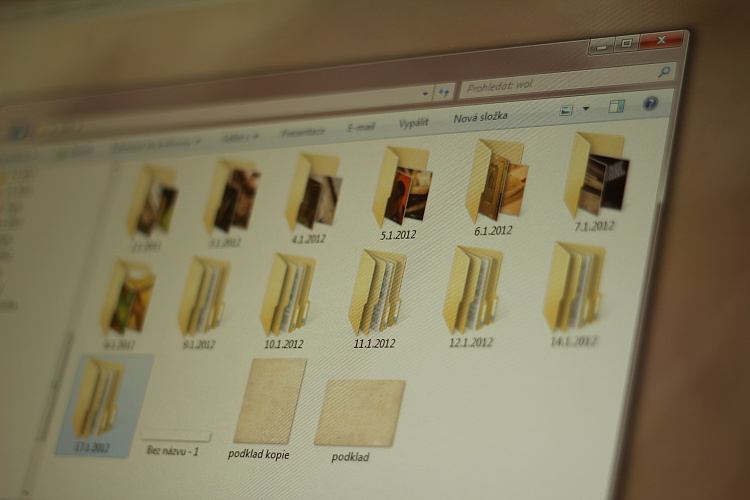Select the 9.1.2012 folder
Screen dimensions: 750x500
(x=202, y=301)
